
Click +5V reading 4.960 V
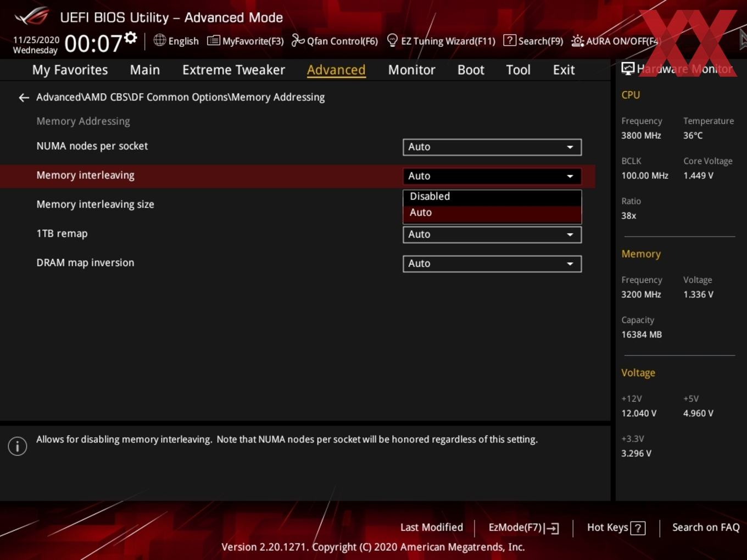coord(698,413)
